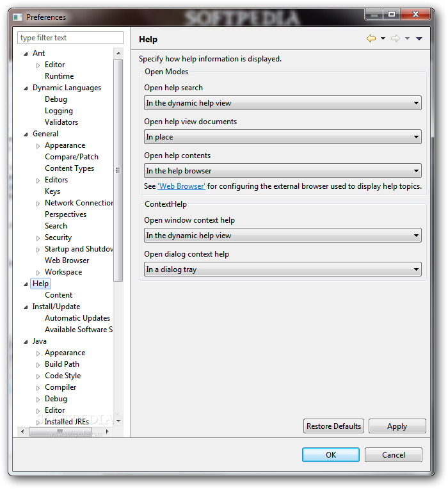The width and height of the screenshot is (448, 489).
Task: Expand the Editor node under Ant
Action: (38, 65)
